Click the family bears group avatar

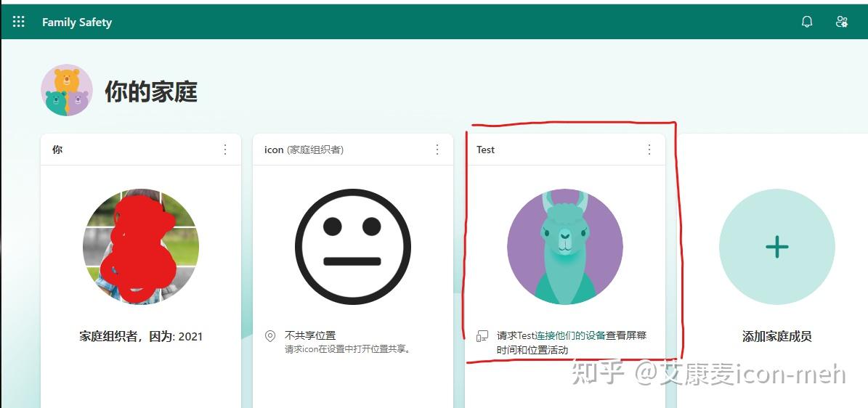point(66,90)
